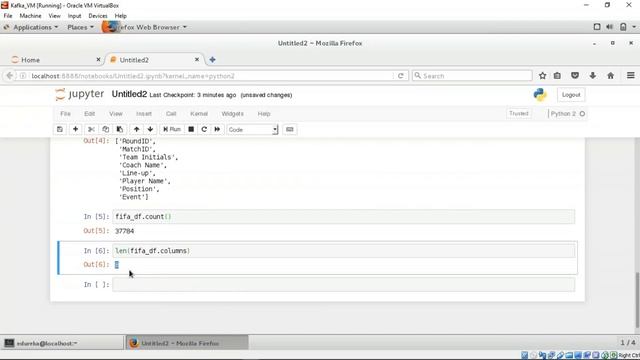Click the Trusted notebook button
640x360 pixels.
pos(519,113)
